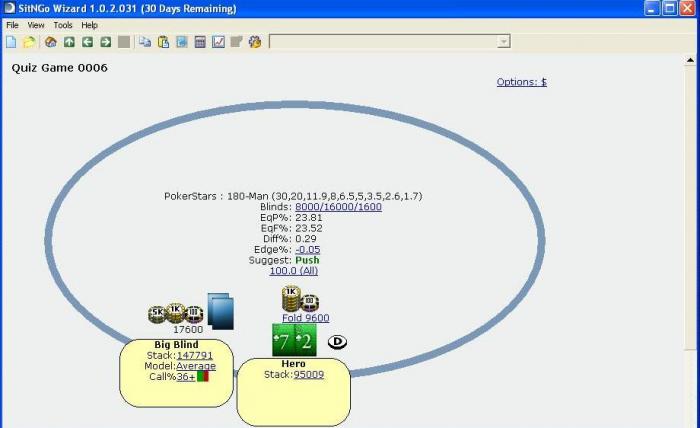Click the Big Blind's chip stack
The height and width of the screenshot is (428, 700).
(x=175, y=313)
